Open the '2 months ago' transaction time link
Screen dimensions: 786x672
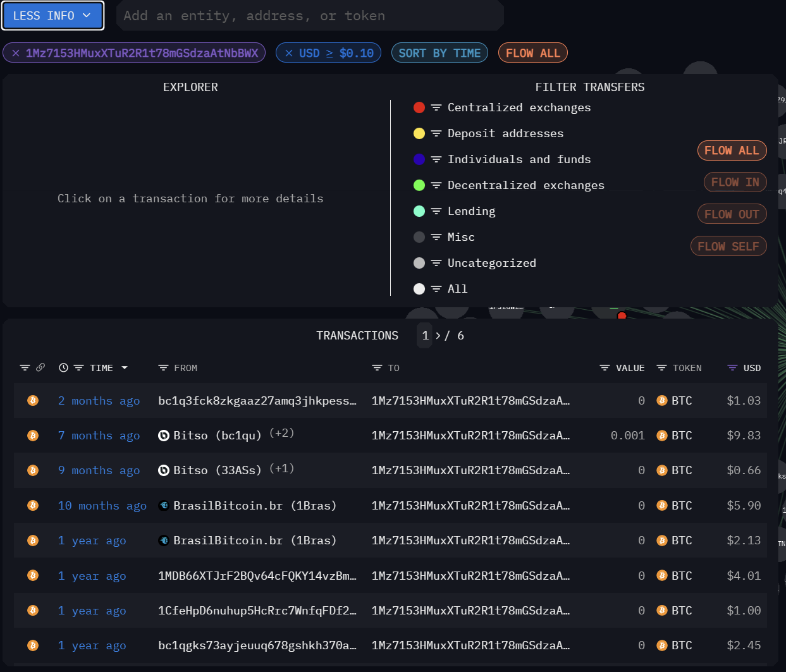[99, 401]
